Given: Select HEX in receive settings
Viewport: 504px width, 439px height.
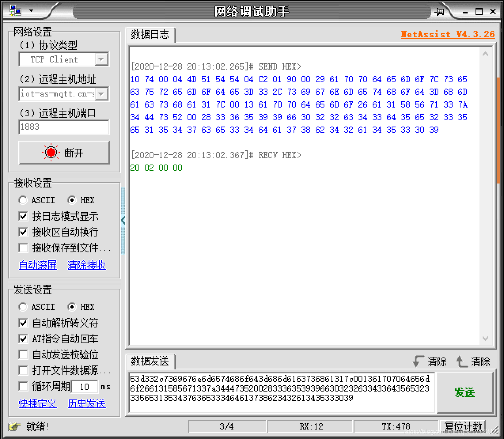Looking at the screenshot, I should 81,200.
